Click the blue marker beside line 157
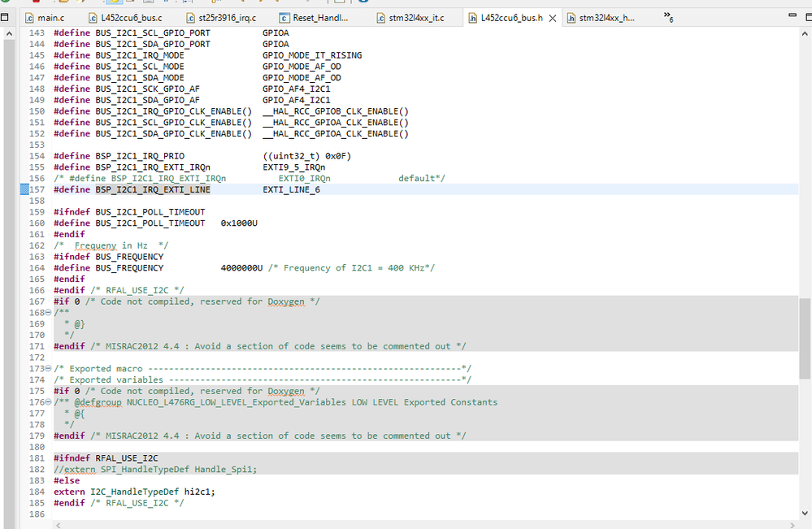Image resolution: width=812 pixels, height=529 pixels. (x=24, y=189)
